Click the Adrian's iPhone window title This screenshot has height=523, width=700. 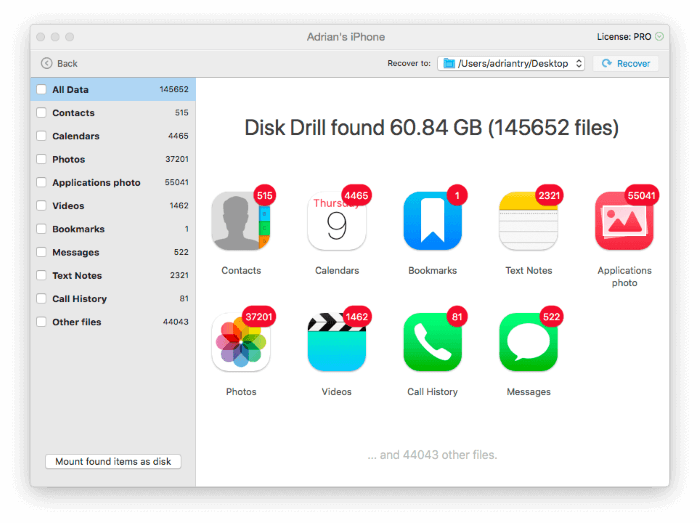click(x=346, y=37)
